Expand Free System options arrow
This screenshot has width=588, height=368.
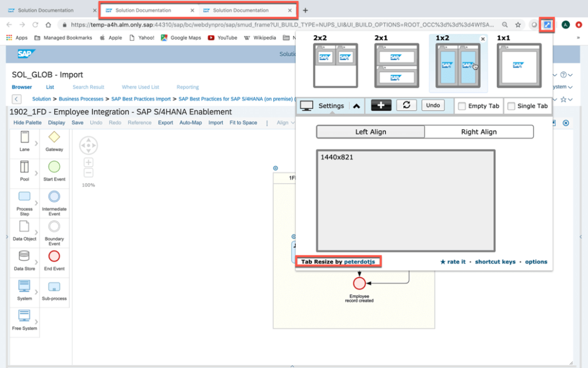click(36, 322)
